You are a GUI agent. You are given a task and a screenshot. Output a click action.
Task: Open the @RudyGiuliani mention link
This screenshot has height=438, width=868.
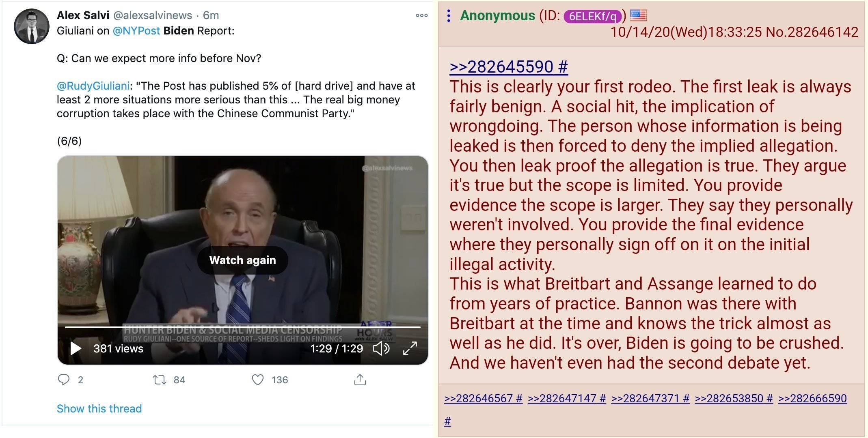coord(93,86)
